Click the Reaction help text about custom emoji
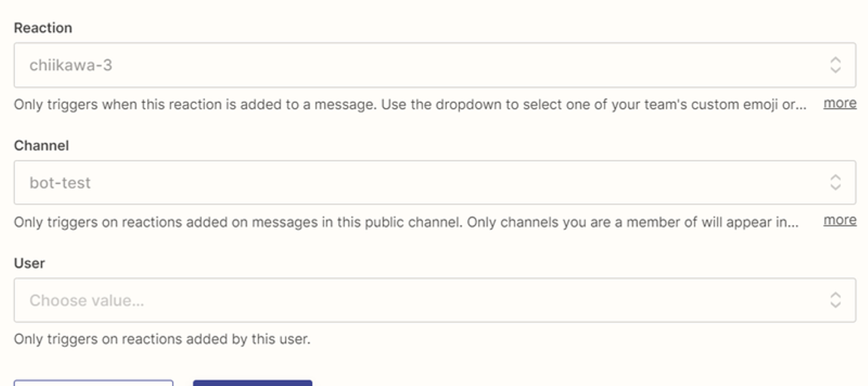Viewport: 868px width, 386px height. [410, 104]
